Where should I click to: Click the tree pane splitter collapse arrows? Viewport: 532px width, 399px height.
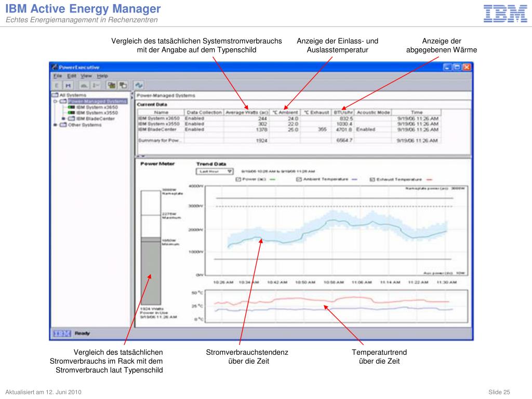pyautogui.click(x=132, y=96)
